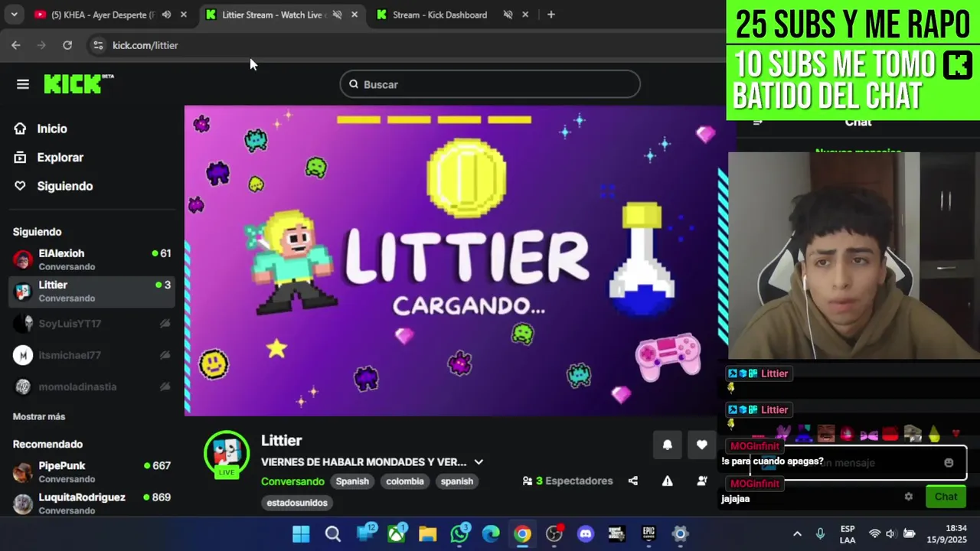
Task: Open Windows taskbar search
Action: [332, 534]
